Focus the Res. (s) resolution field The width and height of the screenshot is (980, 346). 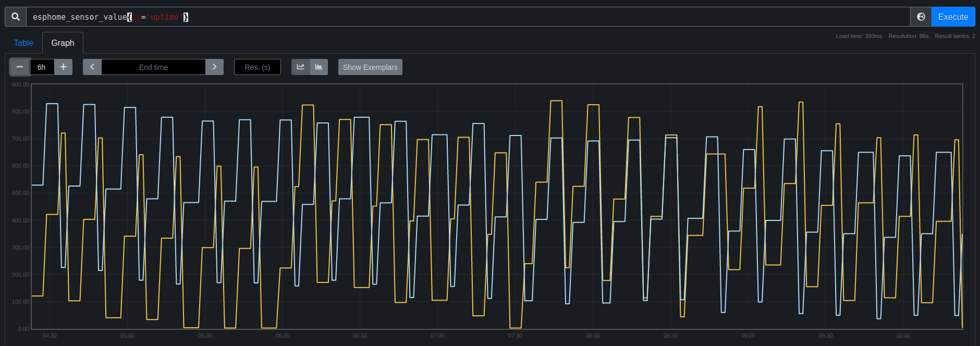258,67
